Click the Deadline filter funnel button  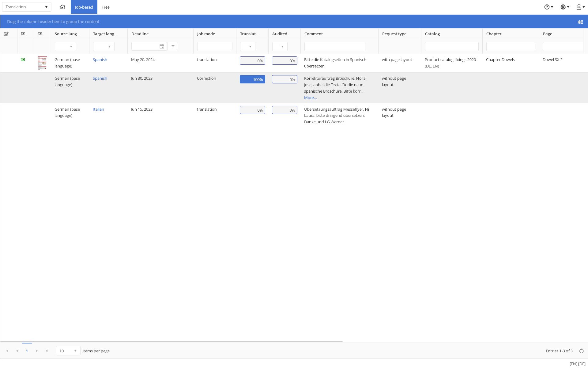173,47
